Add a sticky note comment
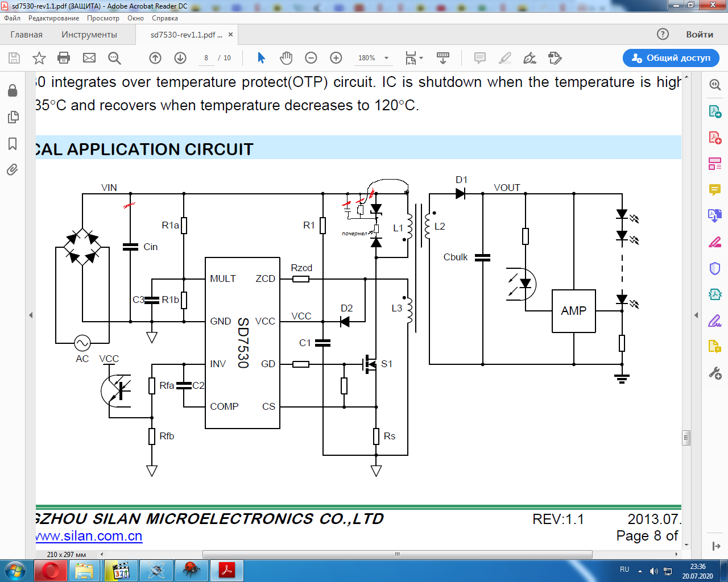Image resolution: width=728 pixels, height=582 pixels. pos(480,58)
